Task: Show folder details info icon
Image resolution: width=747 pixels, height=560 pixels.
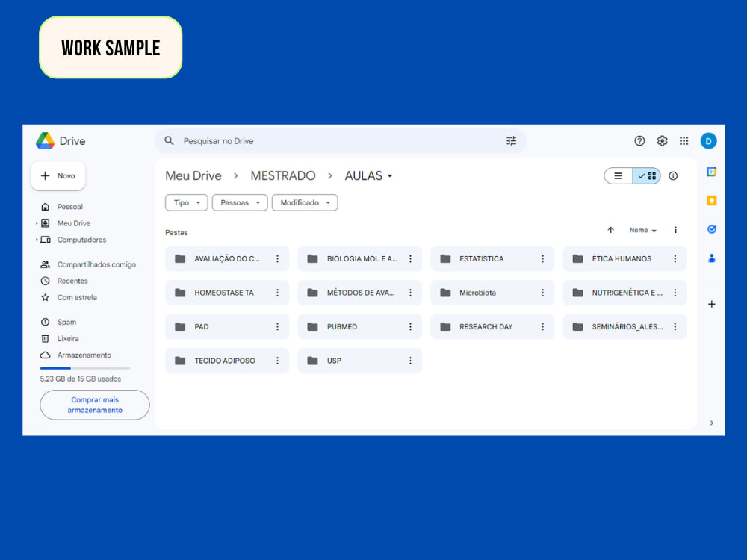Action: pyautogui.click(x=673, y=176)
